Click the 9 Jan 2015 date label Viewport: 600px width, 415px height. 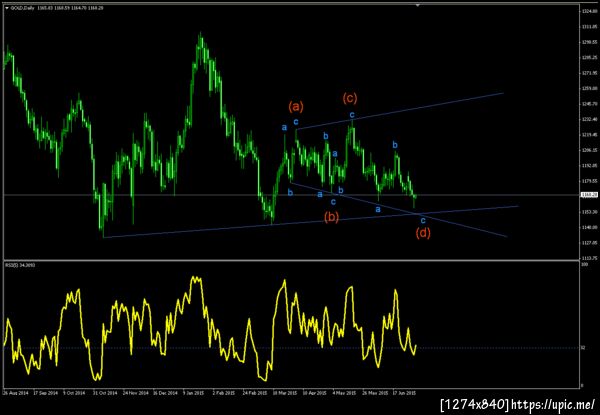tap(194, 393)
